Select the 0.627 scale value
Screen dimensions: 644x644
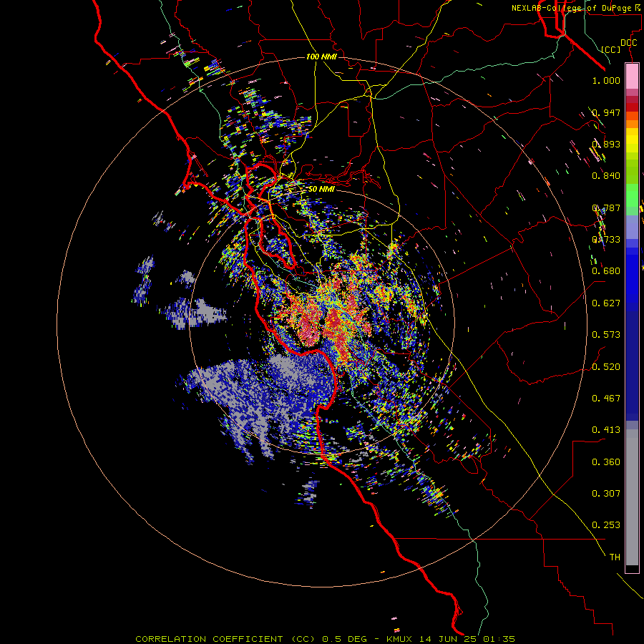(x=606, y=303)
